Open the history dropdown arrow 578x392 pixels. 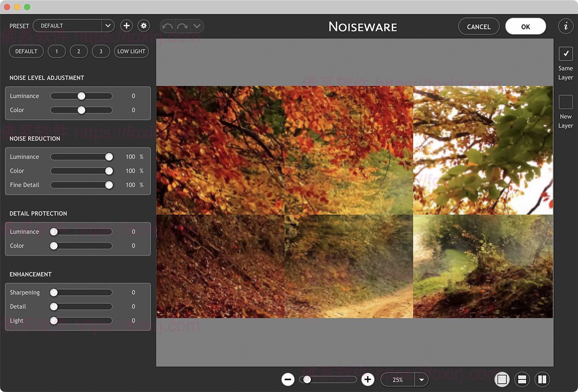coord(197,26)
